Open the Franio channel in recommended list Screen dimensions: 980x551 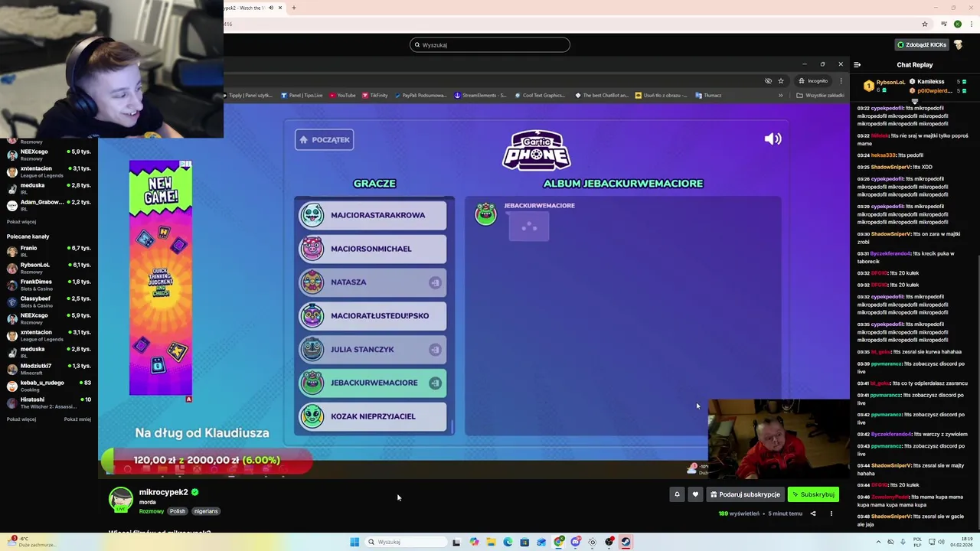(x=49, y=251)
